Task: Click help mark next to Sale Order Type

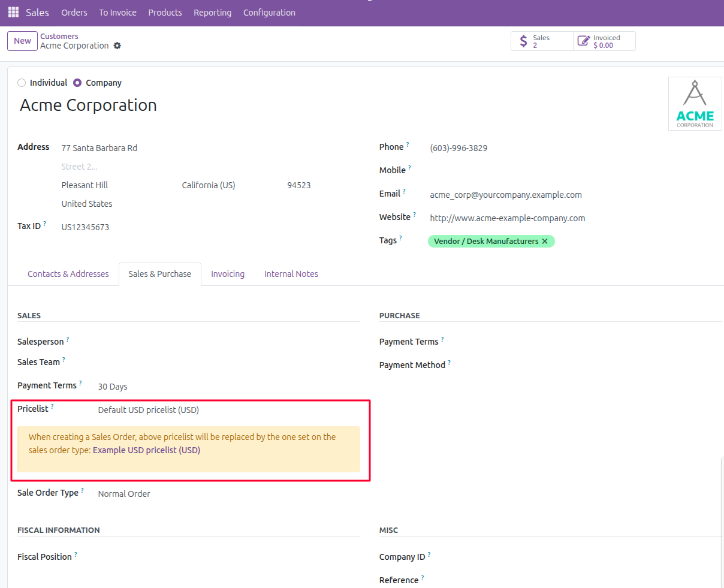Action: [x=82, y=490]
